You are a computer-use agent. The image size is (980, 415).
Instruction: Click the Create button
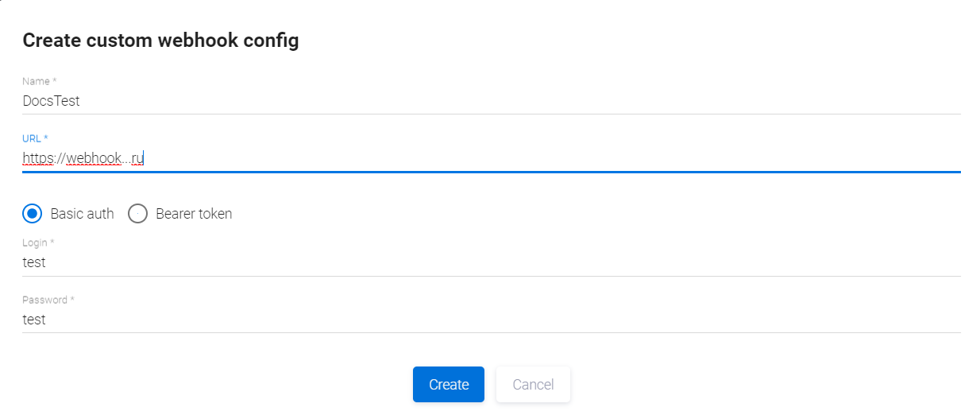pyautogui.click(x=448, y=385)
